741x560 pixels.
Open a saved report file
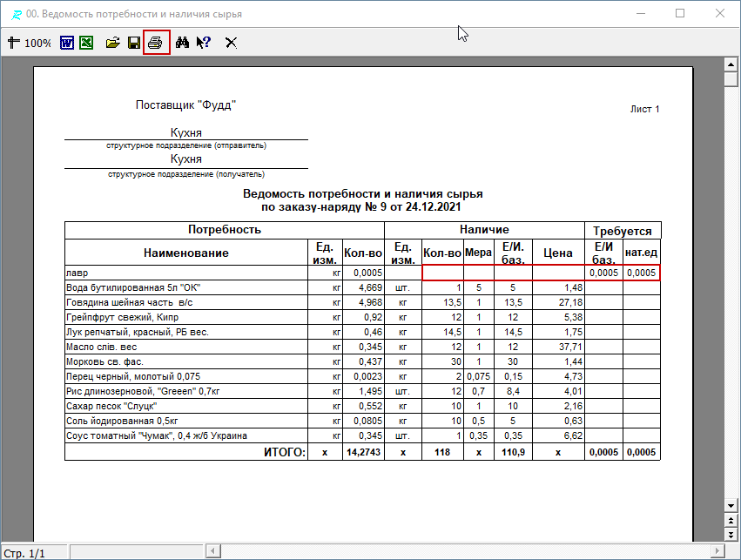pos(112,42)
